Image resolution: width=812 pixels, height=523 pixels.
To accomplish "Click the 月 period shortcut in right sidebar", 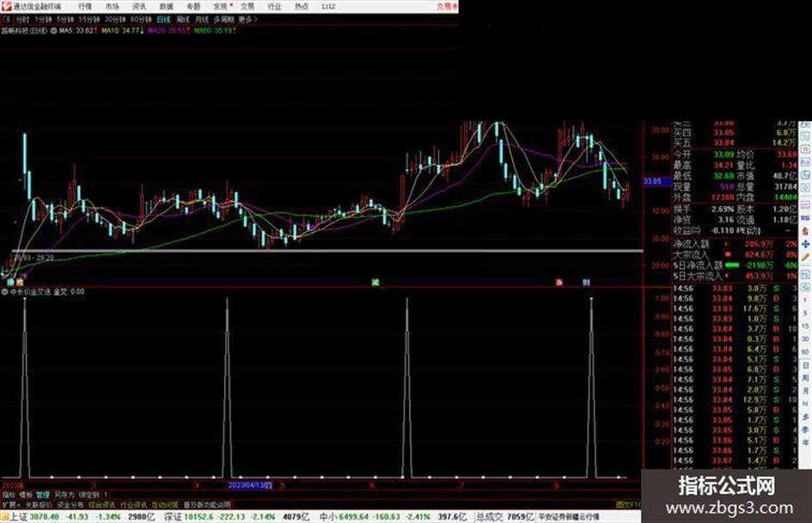I will point(805,391).
